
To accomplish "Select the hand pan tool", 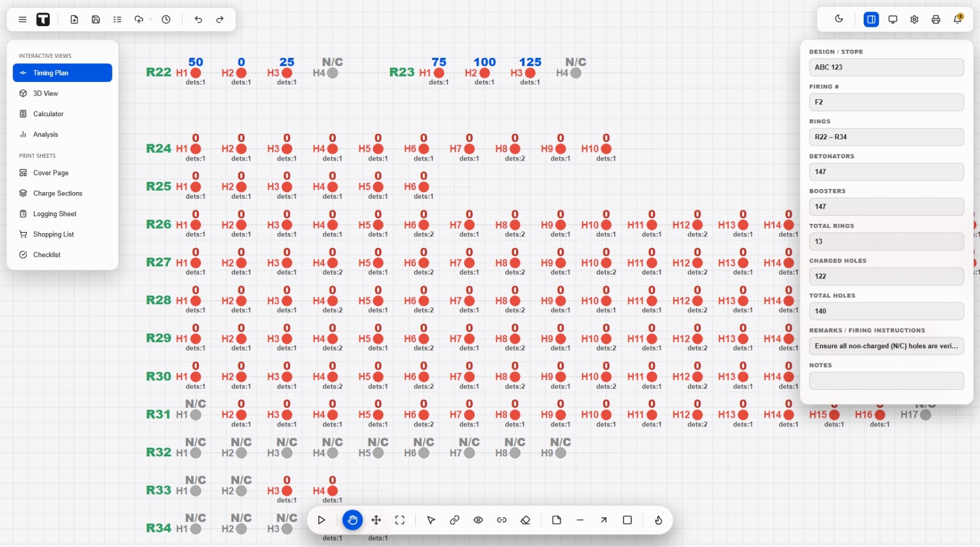I will tap(352, 520).
